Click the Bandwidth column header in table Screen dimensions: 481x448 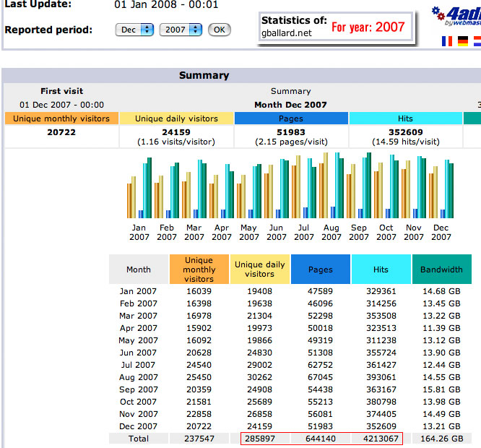[x=442, y=270]
